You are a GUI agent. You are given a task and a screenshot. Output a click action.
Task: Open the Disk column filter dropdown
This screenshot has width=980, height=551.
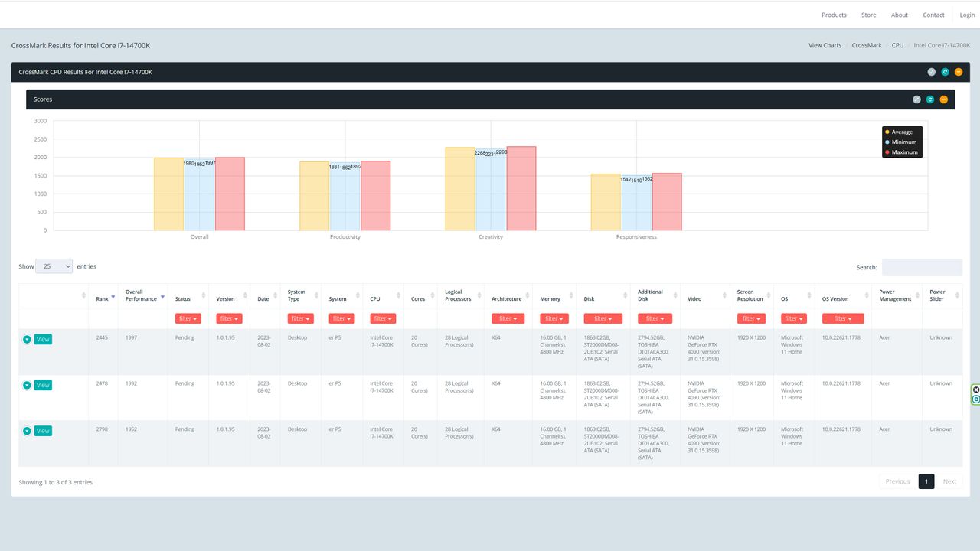tap(603, 318)
